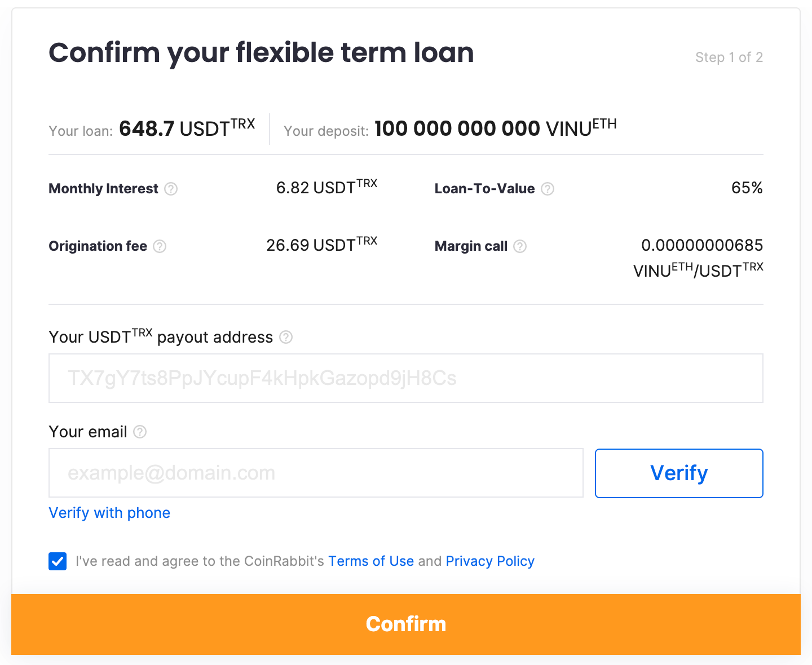The image size is (812, 665).
Task: Open the Origination fee info icon
Action: coord(160,247)
